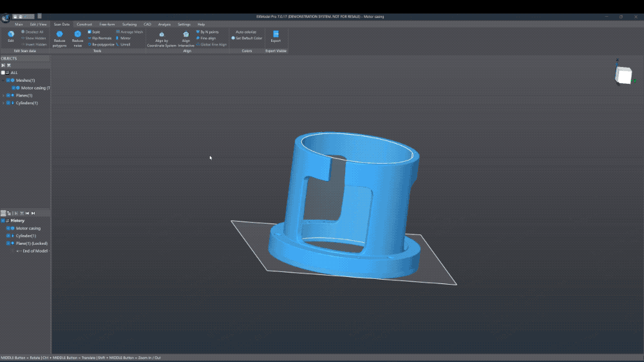Open the Surfacing ribbon tab

point(129,24)
